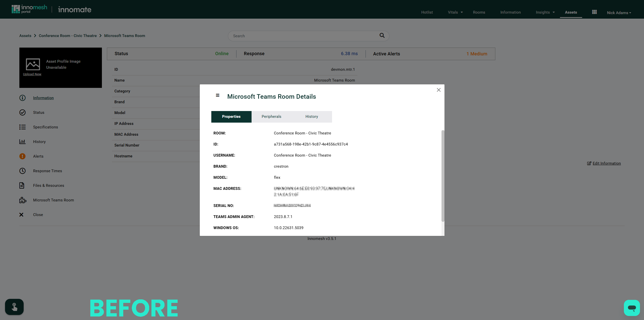This screenshot has height=320, width=644.
Task: Click the flex model value
Action: 277,177
